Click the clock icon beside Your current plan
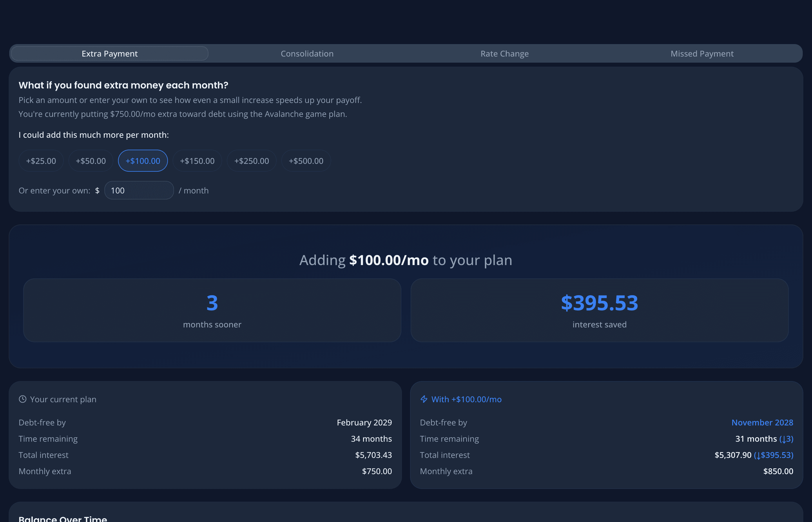The width and height of the screenshot is (812, 522). (22, 399)
